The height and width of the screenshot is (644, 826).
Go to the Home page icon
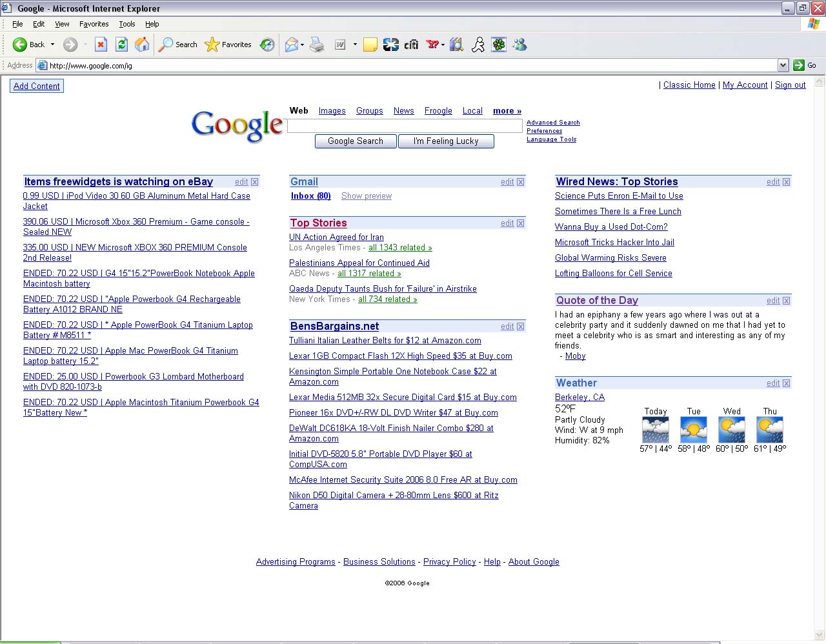tap(142, 45)
